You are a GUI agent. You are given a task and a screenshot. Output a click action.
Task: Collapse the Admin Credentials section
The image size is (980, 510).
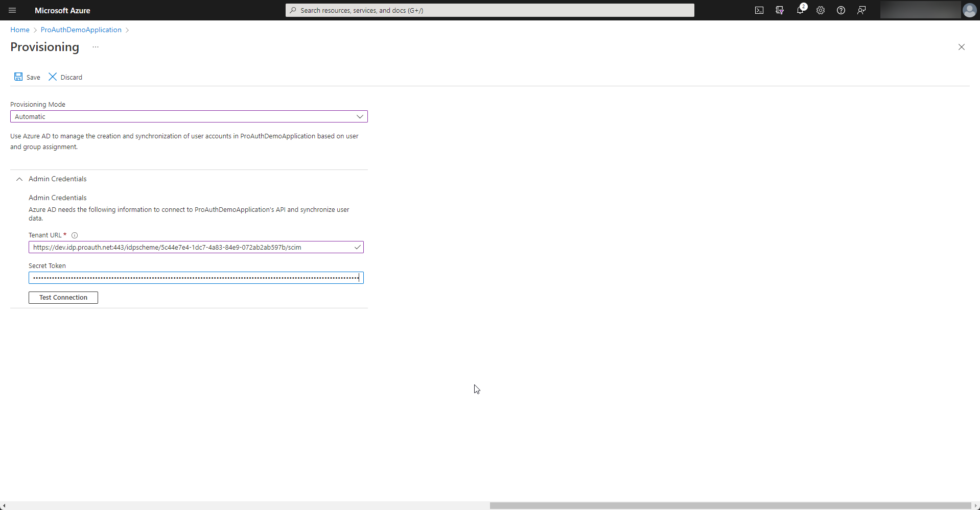[19, 179]
